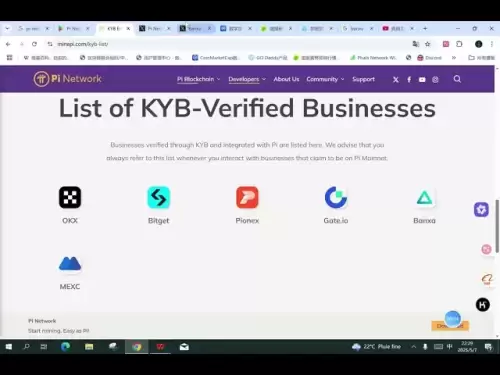
Task: Expand the Pi Blockchain dropdown menu
Action: 199,79
